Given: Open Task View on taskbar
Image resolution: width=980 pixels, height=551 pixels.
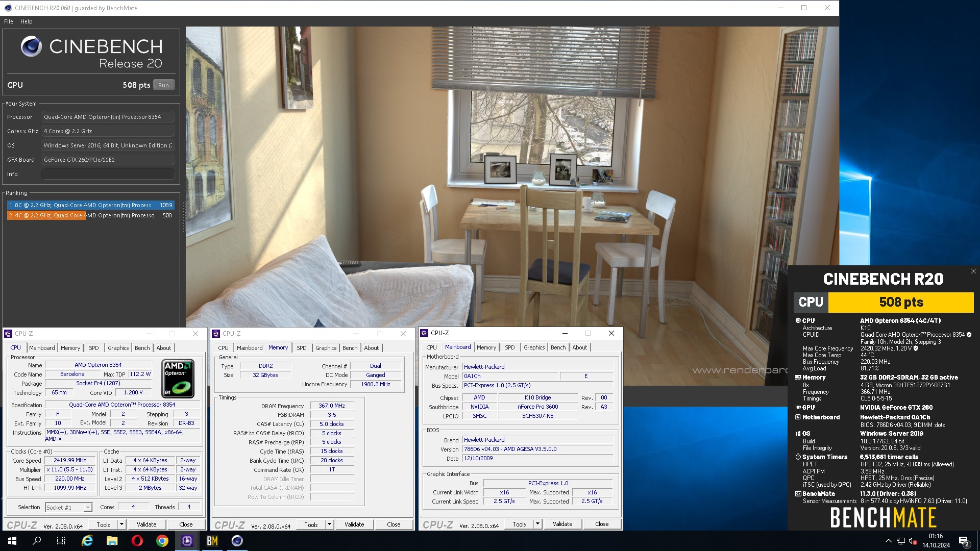Looking at the screenshot, I should coord(61,541).
